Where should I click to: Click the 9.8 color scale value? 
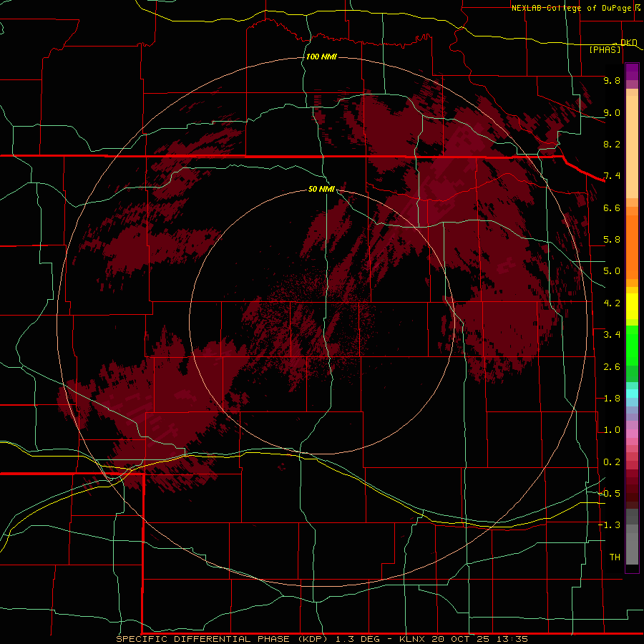tap(612, 80)
